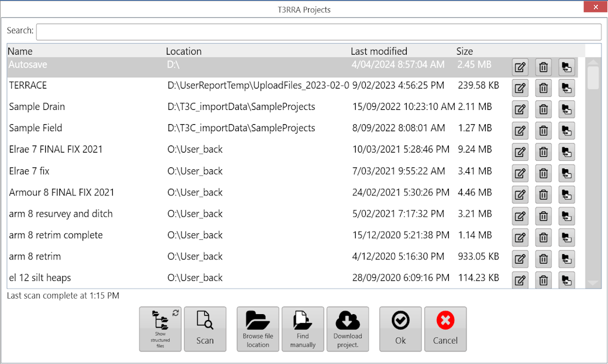The width and height of the screenshot is (608, 364).
Task: Click trash icon for TERRACE project
Action: pos(543,88)
